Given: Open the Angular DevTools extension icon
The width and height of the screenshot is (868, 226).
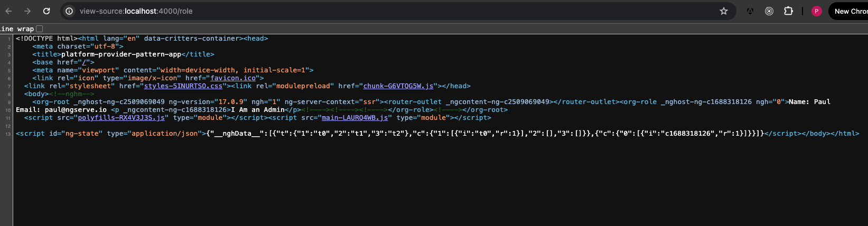Looking at the screenshot, I should pos(750,11).
